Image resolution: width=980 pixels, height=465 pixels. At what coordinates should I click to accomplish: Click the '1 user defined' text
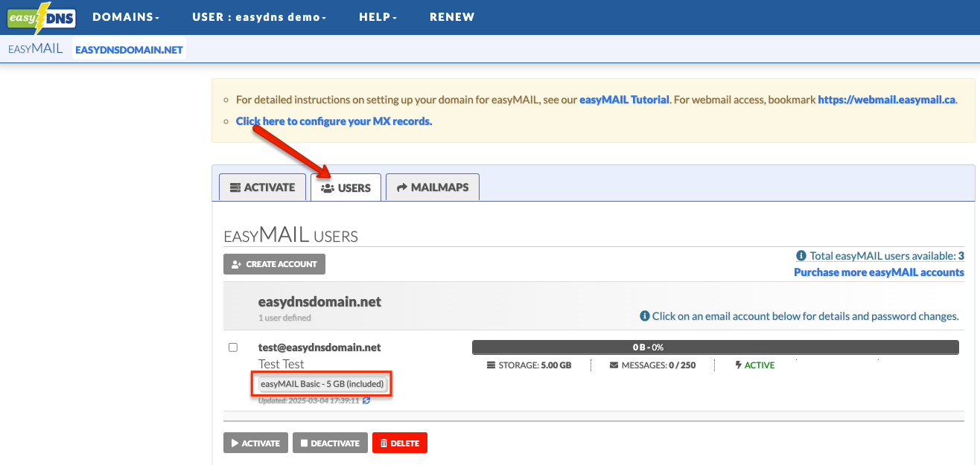pyautogui.click(x=284, y=318)
